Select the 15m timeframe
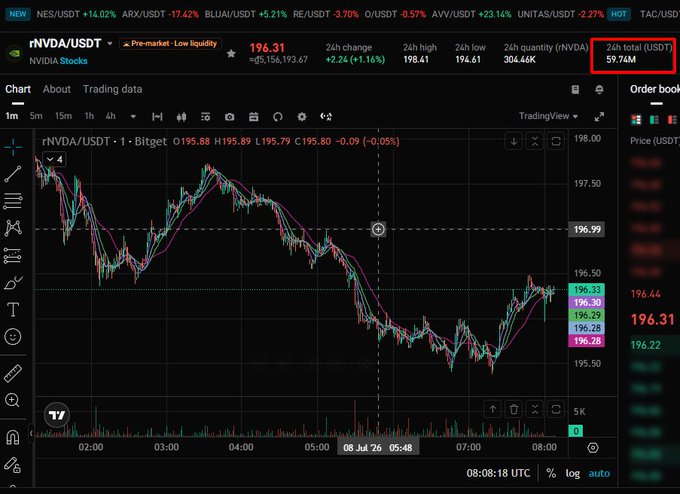Screen dimensions: 680x494 [63, 116]
